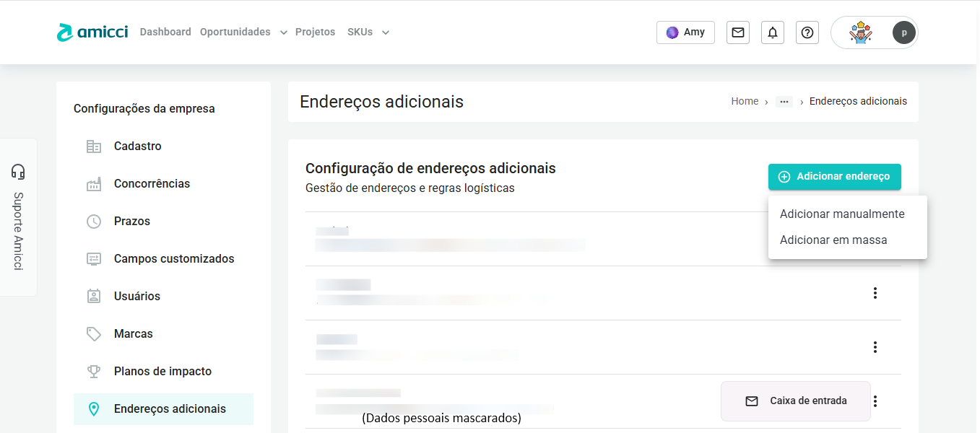
Task: Select Adicionar manualmente option
Action: 842,214
